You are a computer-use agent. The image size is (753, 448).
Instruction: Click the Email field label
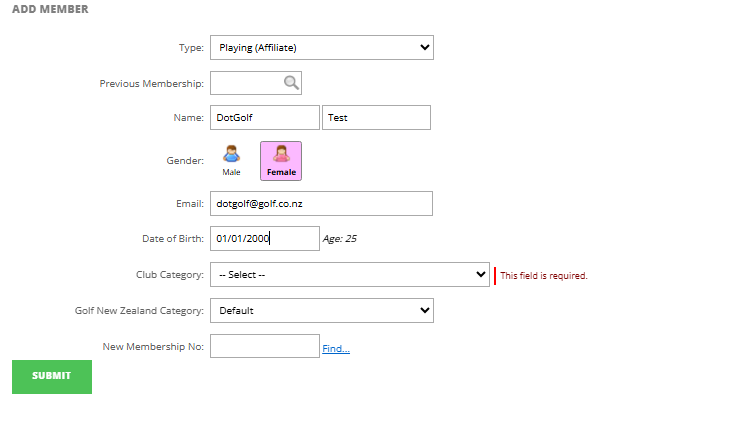(189, 204)
